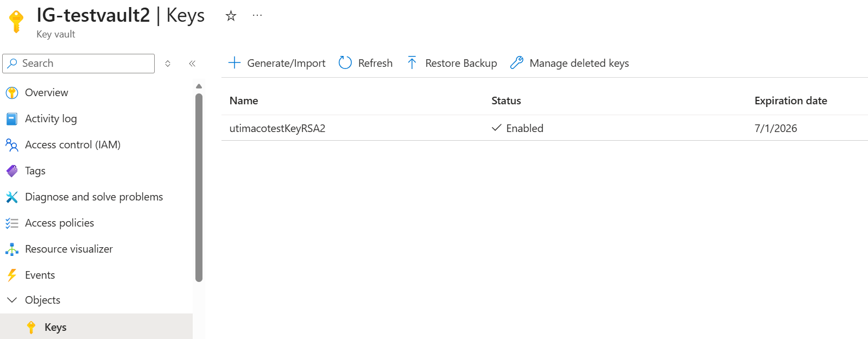Click the Events lightning bolt icon
868x339 pixels.
coord(12,275)
